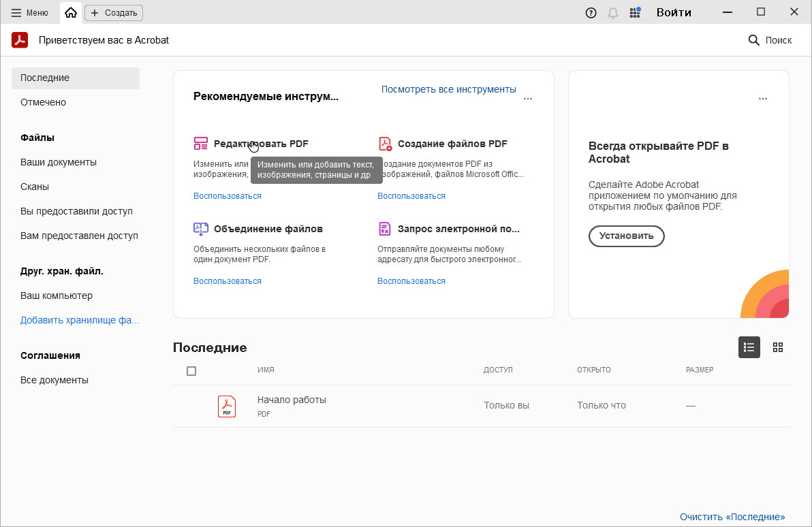Click Добавить хранилище файлов link
812x527 pixels.
(80, 320)
